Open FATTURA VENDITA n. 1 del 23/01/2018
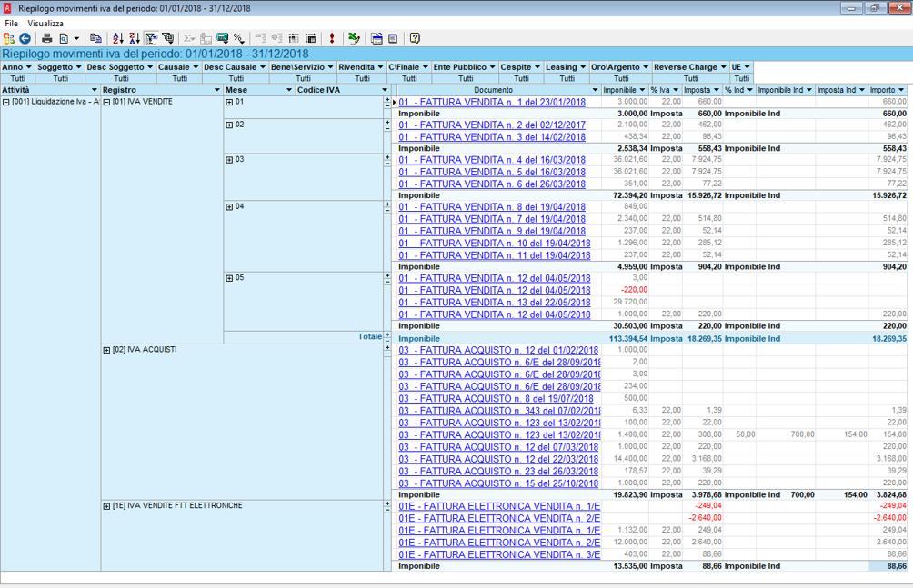 click(x=492, y=102)
